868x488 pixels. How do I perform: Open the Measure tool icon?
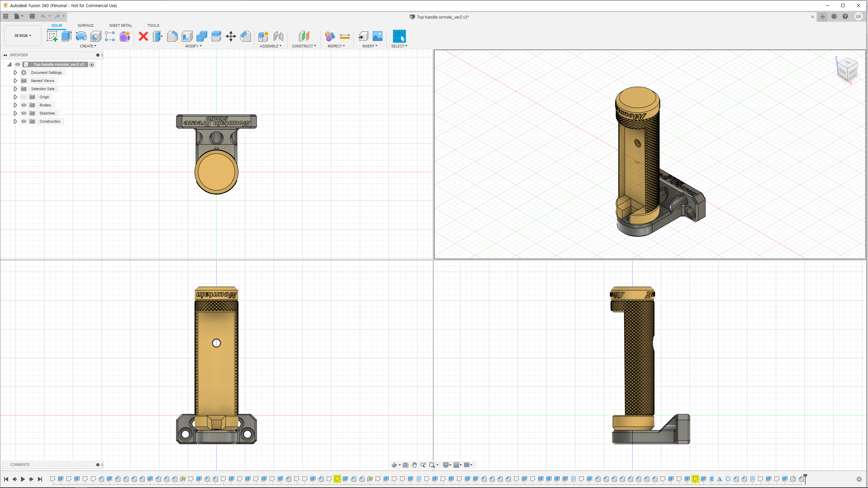344,36
